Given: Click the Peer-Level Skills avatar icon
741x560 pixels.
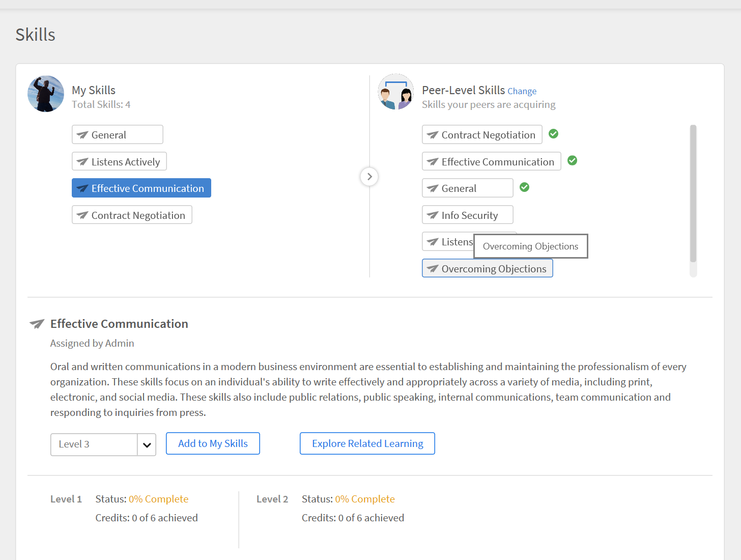Looking at the screenshot, I should coord(396,92).
